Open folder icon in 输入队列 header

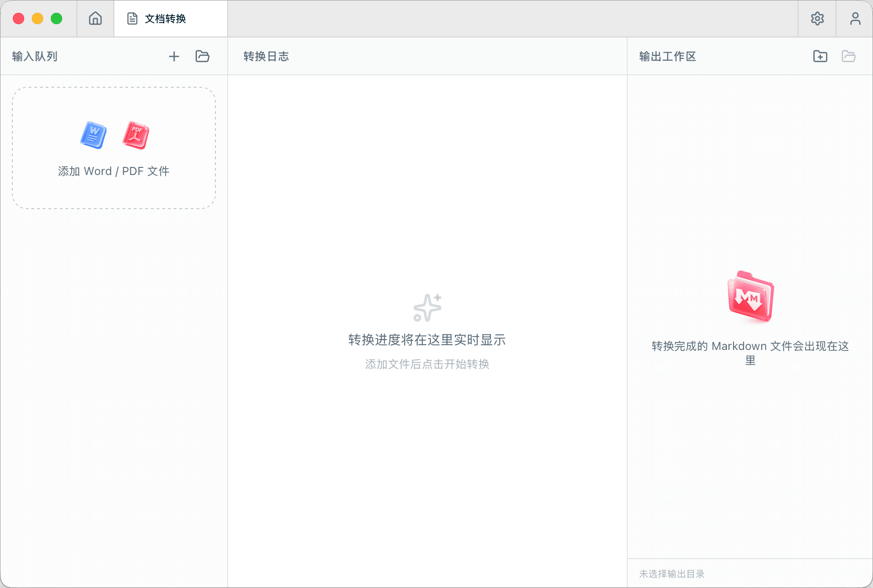tap(203, 56)
